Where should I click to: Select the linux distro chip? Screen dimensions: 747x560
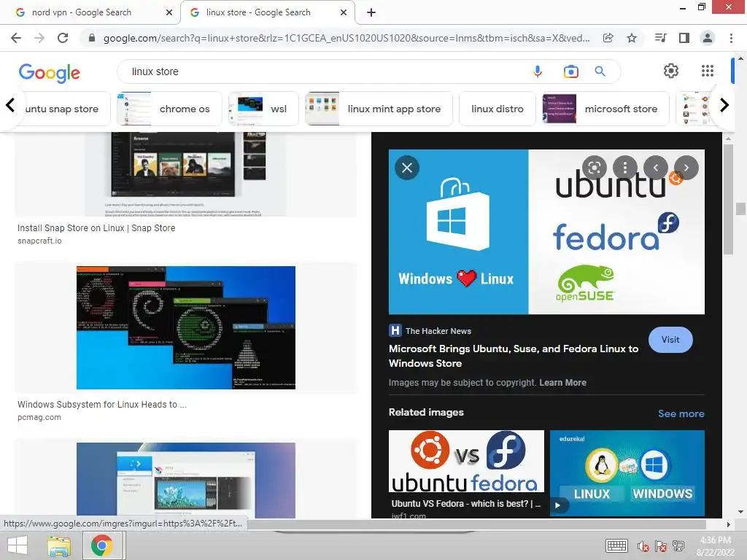(498, 109)
